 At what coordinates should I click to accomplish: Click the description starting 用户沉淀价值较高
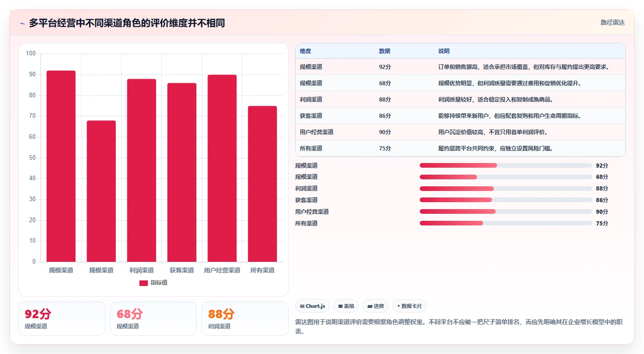pos(493,132)
